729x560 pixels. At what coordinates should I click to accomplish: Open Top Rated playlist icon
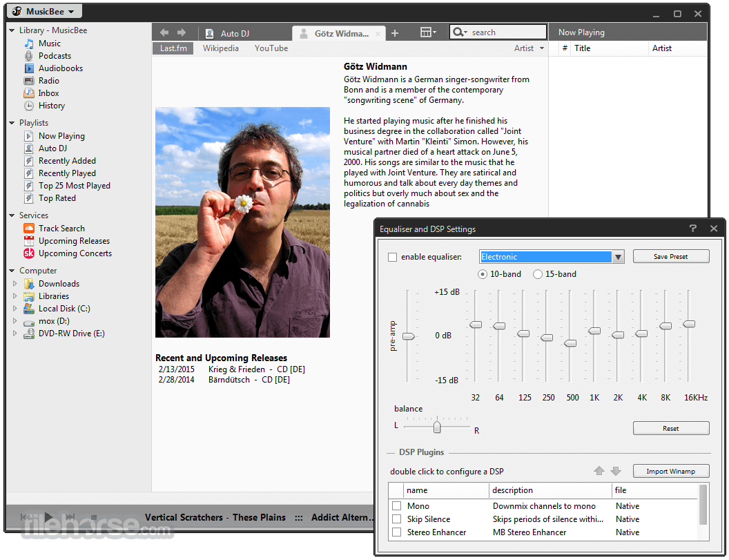point(29,198)
